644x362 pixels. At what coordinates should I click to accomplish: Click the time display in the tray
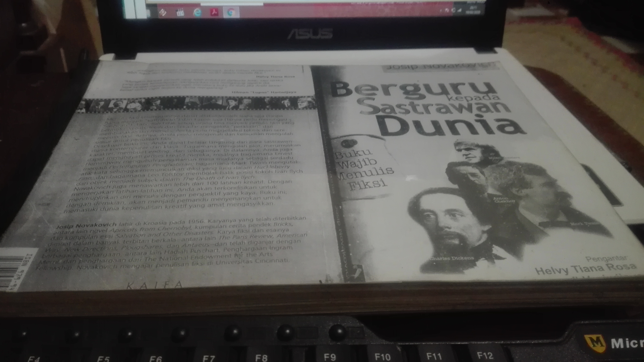(473, 7)
